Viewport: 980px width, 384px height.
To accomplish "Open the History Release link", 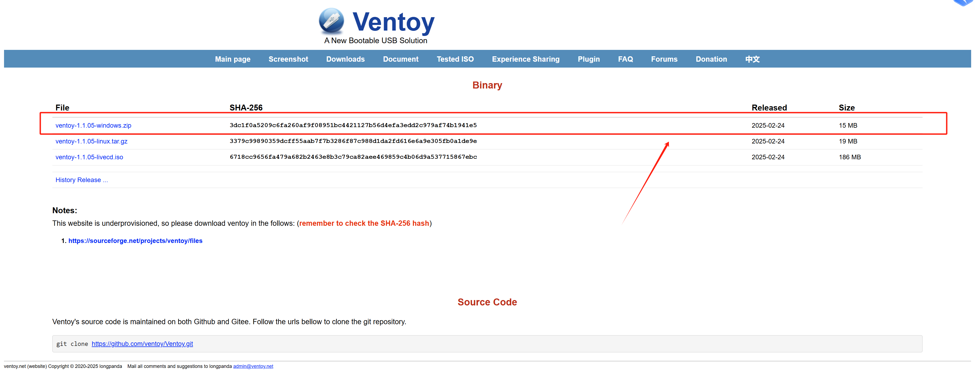I will (81, 180).
